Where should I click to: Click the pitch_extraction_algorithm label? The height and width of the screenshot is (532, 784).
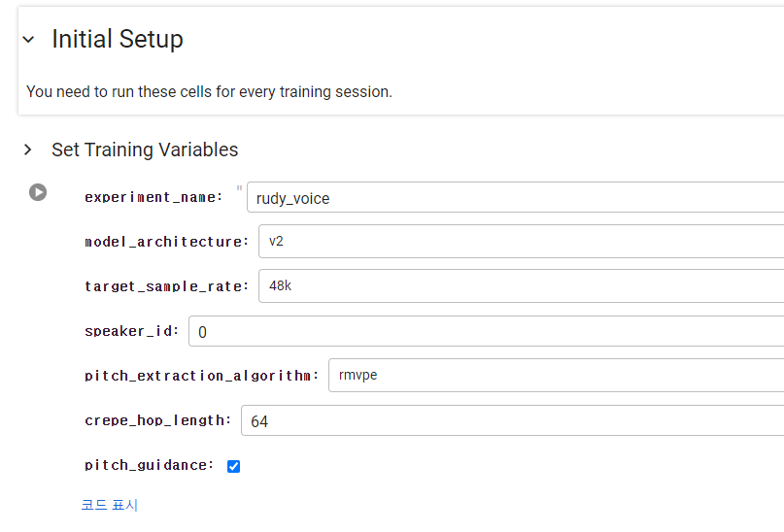pos(201,376)
